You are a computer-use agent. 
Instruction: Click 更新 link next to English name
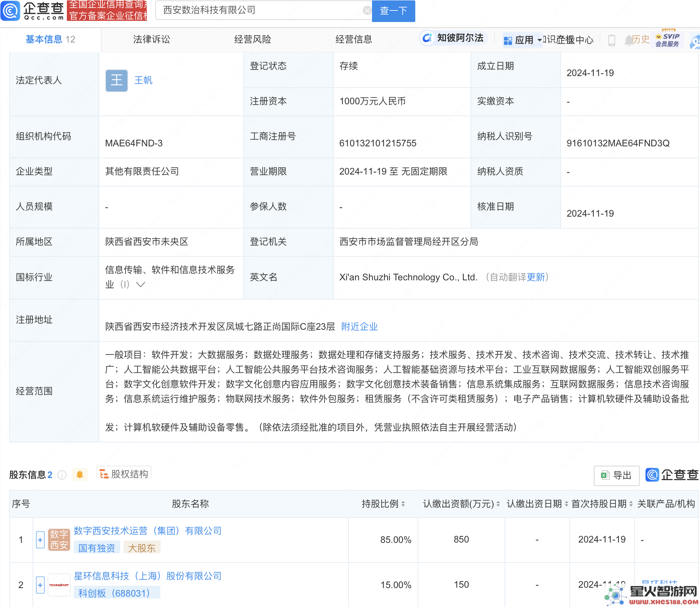click(x=535, y=277)
